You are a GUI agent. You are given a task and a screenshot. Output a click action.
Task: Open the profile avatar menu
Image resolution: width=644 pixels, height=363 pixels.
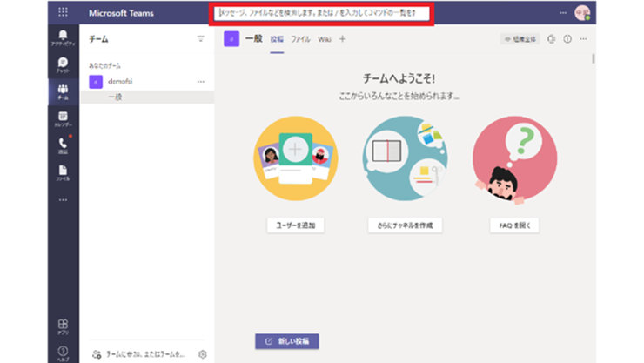582,13
